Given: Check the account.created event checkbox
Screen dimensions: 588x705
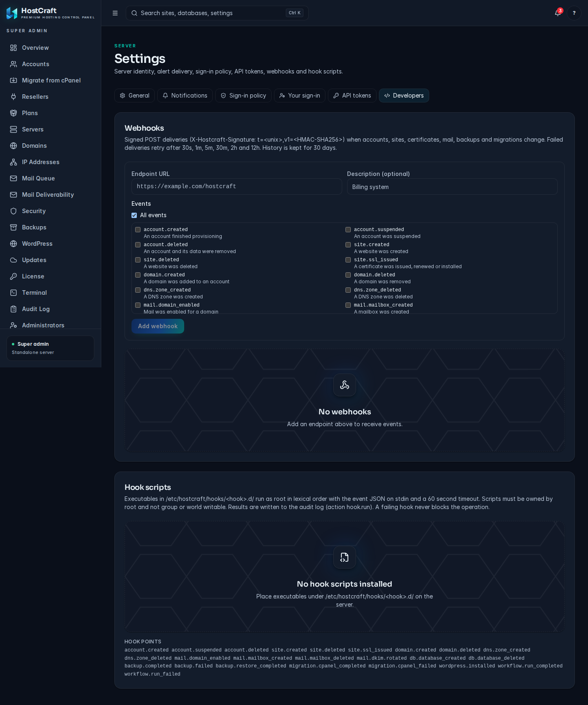Looking at the screenshot, I should tap(138, 230).
